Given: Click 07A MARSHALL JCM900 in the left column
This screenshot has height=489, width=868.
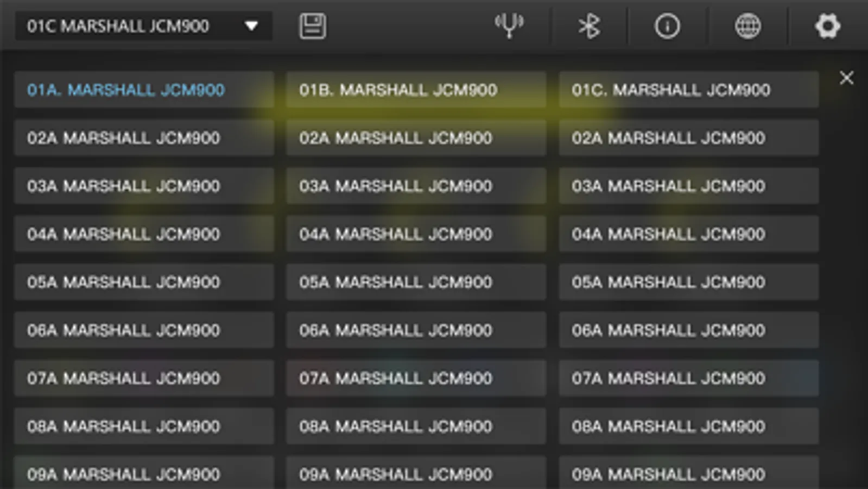Looking at the screenshot, I should [x=144, y=378].
